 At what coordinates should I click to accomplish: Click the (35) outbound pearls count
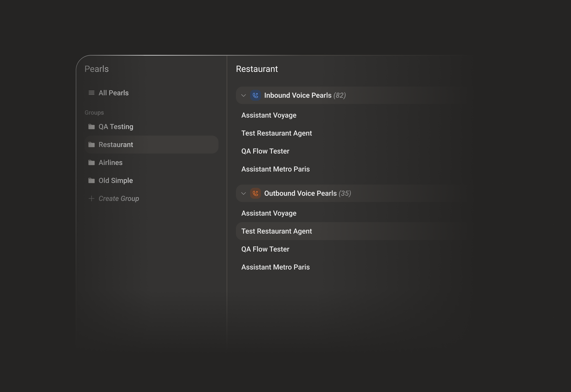pyautogui.click(x=345, y=193)
